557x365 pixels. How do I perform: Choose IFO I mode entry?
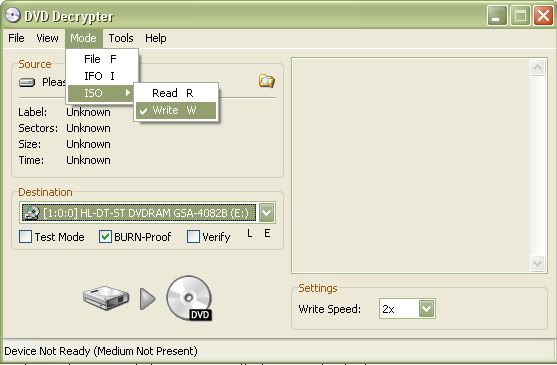tap(102, 76)
